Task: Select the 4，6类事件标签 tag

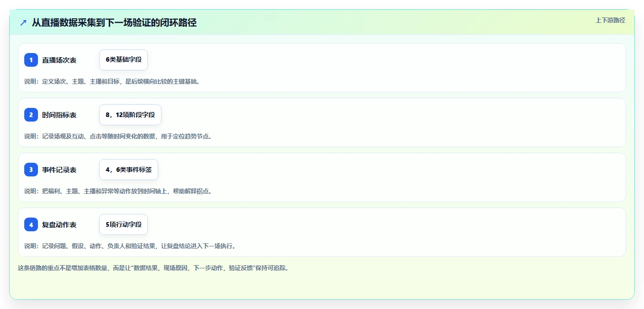Action: (x=129, y=170)
